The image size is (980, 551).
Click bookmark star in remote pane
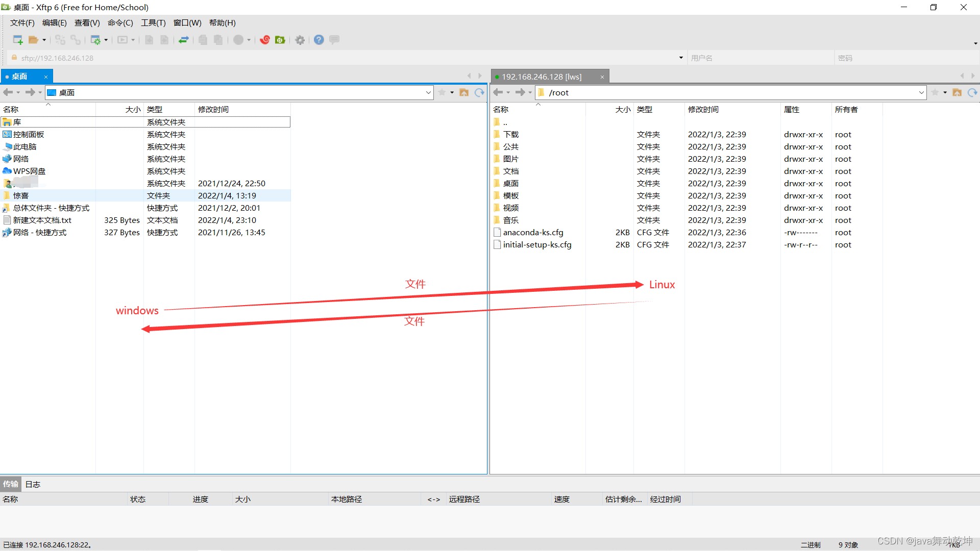pyautogui.click(x=935, y=92)
